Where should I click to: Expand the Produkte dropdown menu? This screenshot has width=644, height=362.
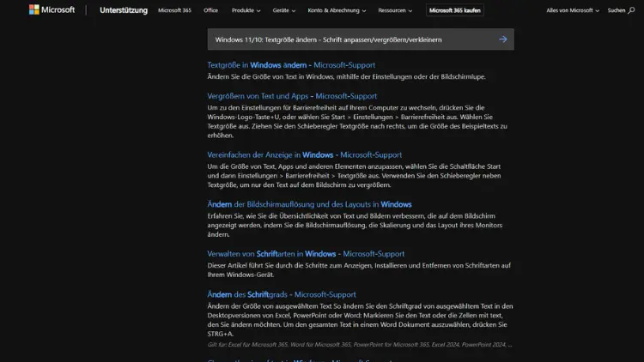[x=246, y=10]
